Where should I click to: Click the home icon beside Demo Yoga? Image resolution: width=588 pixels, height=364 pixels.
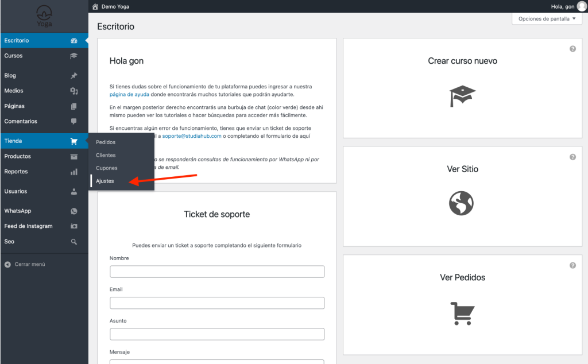point(95,6)
